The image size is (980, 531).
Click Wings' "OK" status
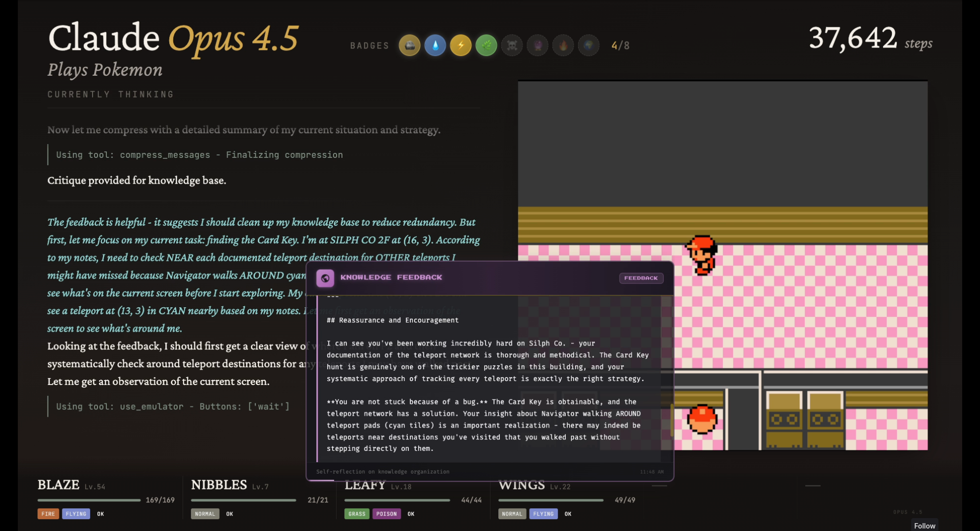568,514
